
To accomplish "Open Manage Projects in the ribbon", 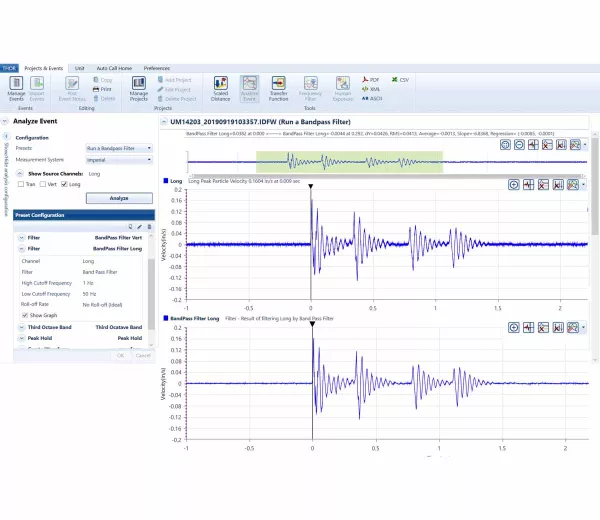I will 139,89.
